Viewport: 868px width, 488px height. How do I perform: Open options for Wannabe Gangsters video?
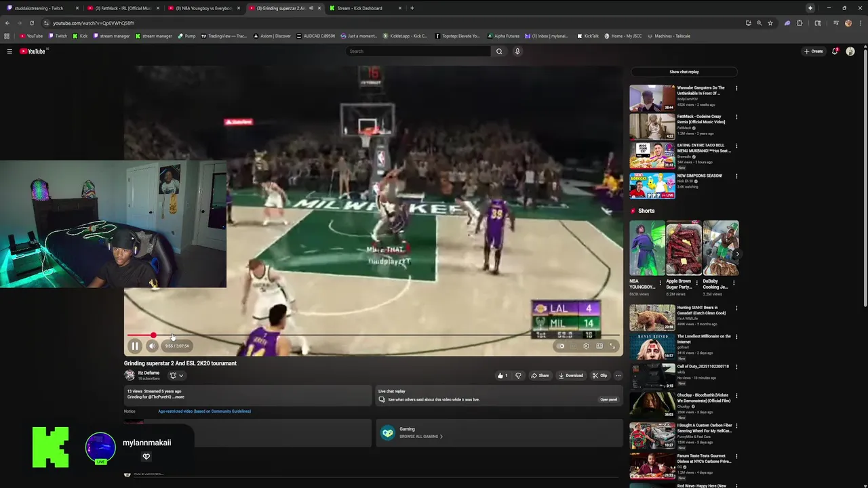(x=736, y=88)
